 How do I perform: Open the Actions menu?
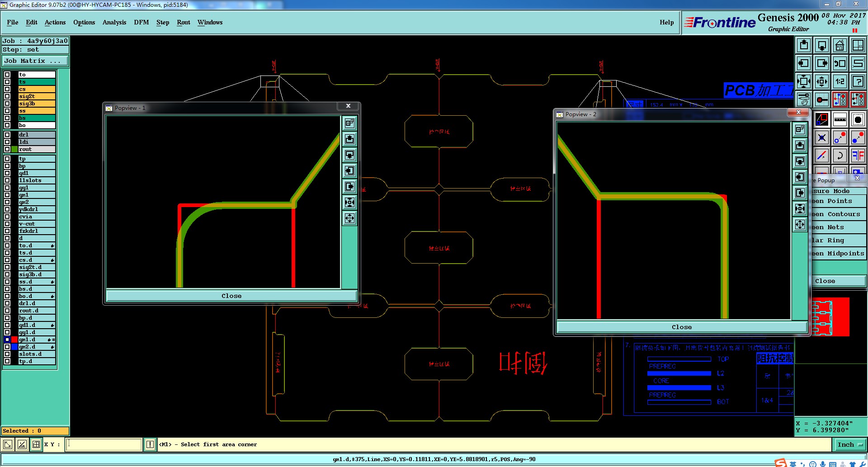tap(55, 22)
